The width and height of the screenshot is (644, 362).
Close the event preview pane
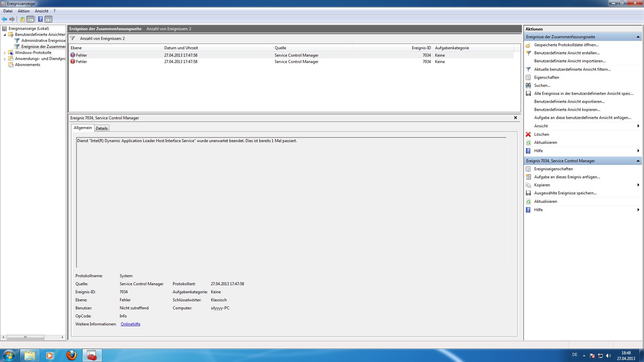pyautogui.click(x=516, y=118)
